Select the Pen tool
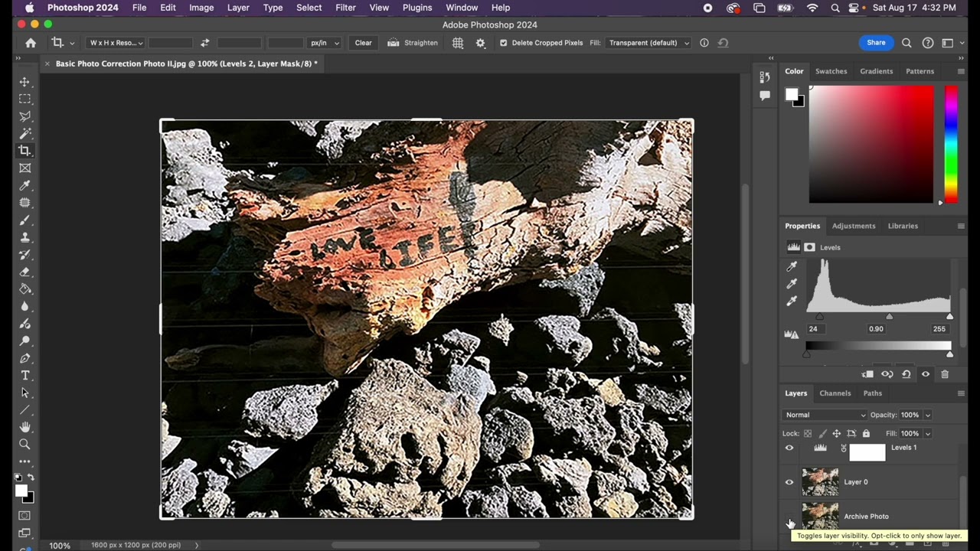 pos(25,358)
